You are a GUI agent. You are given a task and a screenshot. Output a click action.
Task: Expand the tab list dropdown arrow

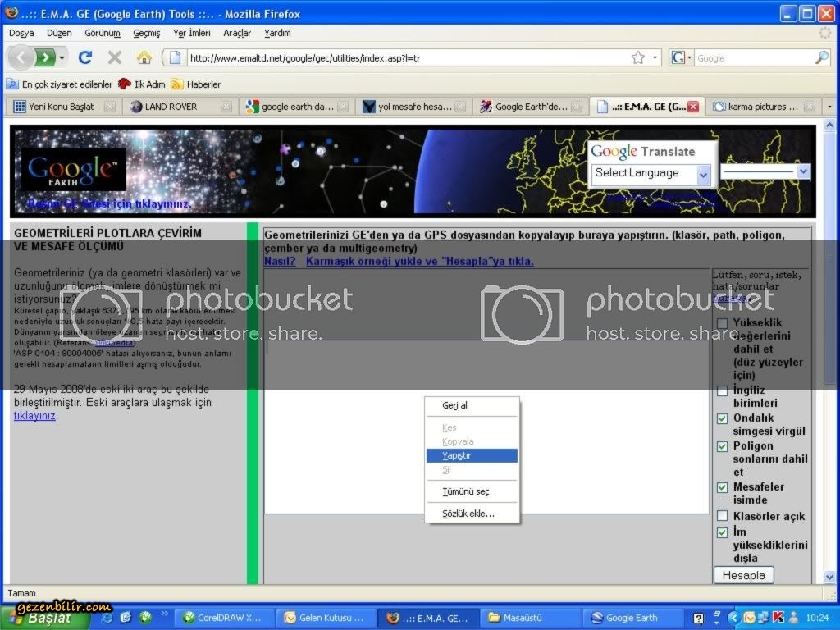(x=829, y=107)
